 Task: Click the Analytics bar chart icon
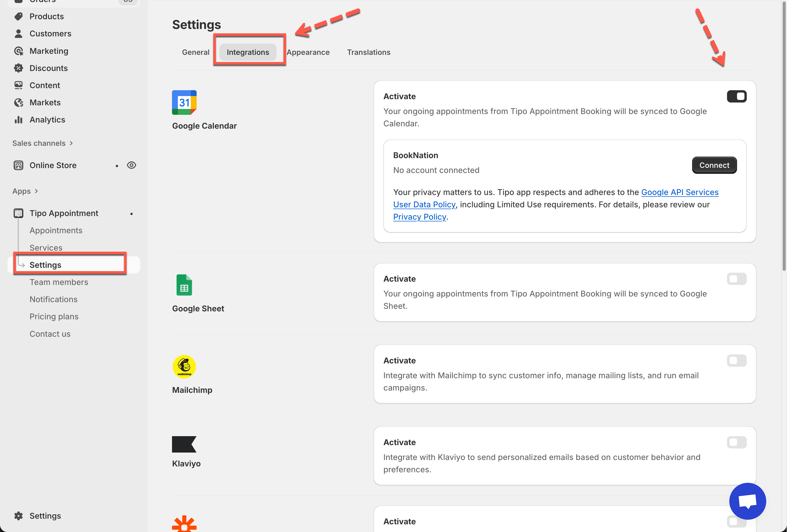(x=19, y=120)
